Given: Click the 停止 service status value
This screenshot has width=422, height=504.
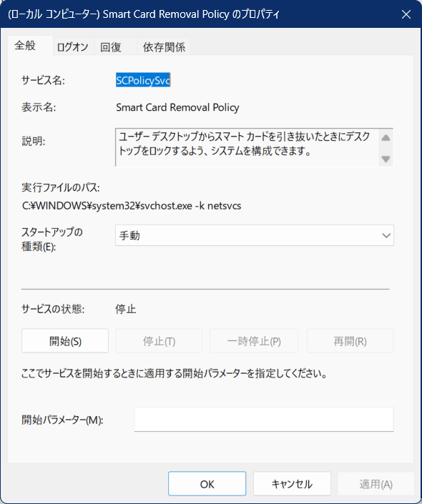Looking at the screenshot, I should [126, 310].
